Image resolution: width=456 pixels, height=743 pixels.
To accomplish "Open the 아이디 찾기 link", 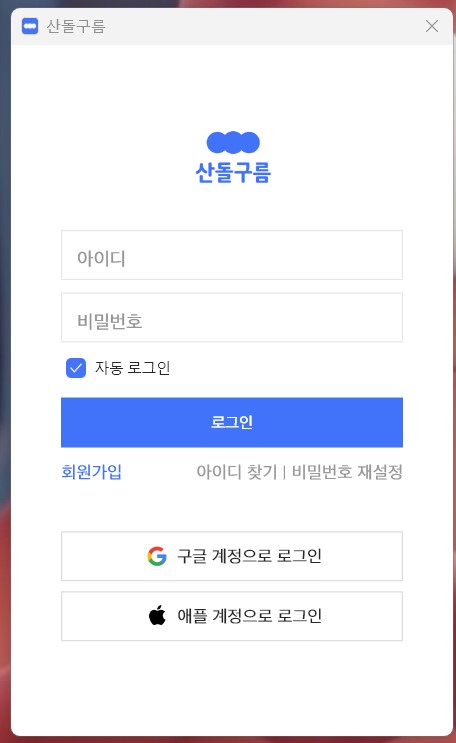I will point(237,472).
